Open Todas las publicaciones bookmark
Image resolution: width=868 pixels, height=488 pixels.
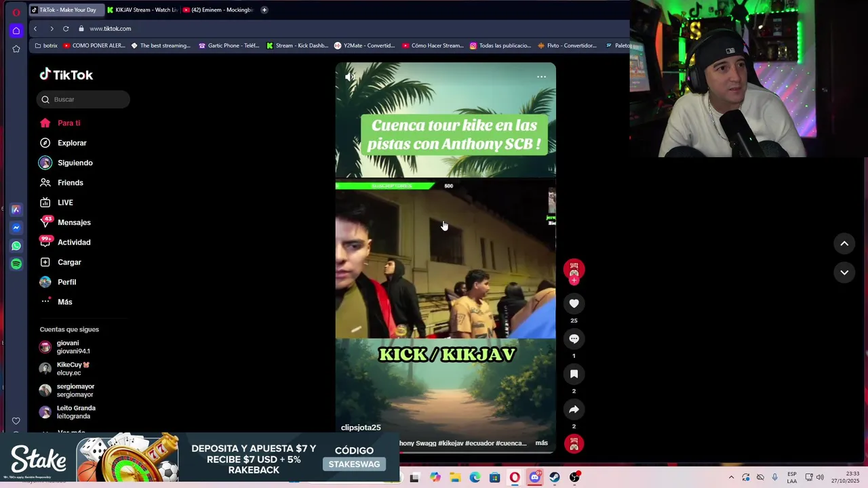(500, 45)
